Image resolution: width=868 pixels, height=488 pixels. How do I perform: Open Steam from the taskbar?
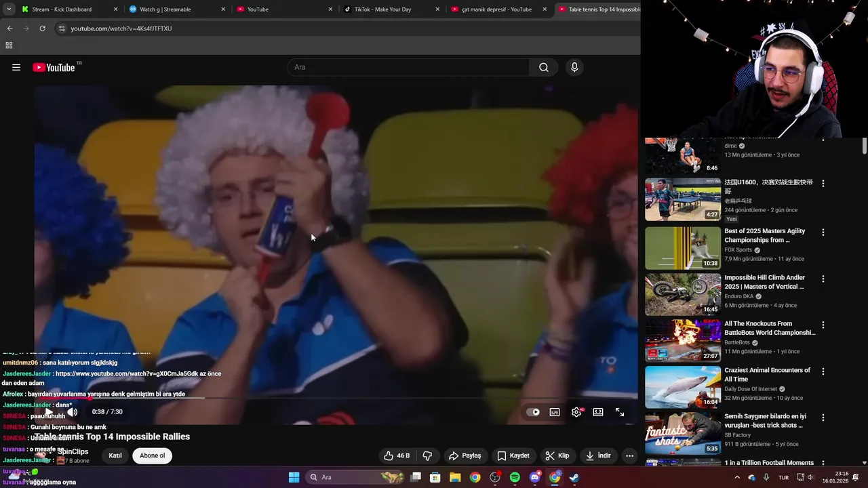point(574,477)
